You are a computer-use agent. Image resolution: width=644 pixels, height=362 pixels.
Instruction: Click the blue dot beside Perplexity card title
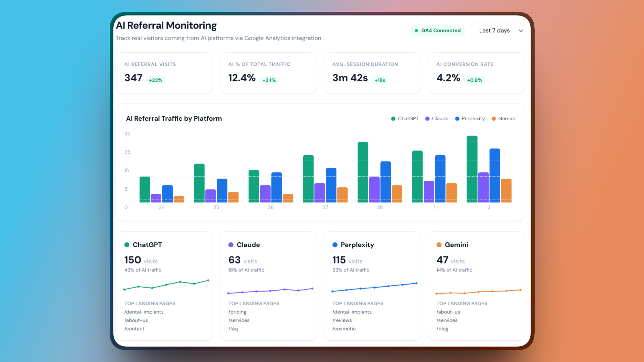coord(335,245)
